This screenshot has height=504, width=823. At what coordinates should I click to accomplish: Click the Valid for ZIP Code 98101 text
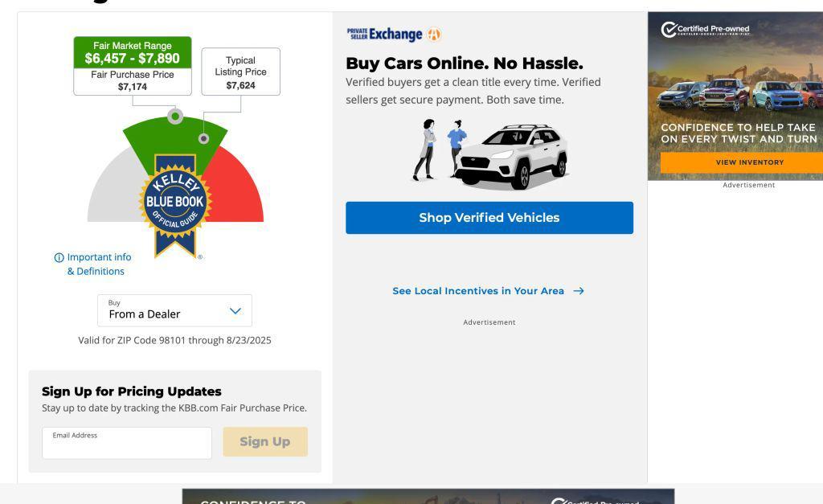pyautogui.click(x=174, y=340)
